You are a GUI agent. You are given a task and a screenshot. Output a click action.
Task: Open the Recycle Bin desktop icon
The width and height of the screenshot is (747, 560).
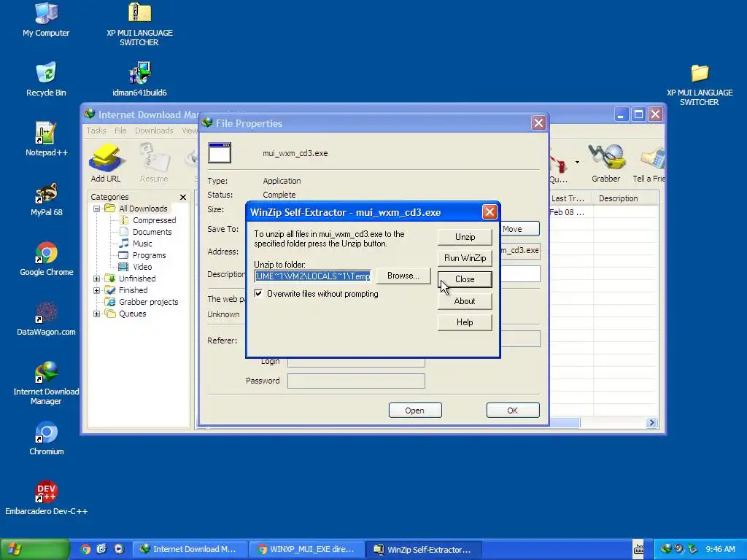click(46, 79)
